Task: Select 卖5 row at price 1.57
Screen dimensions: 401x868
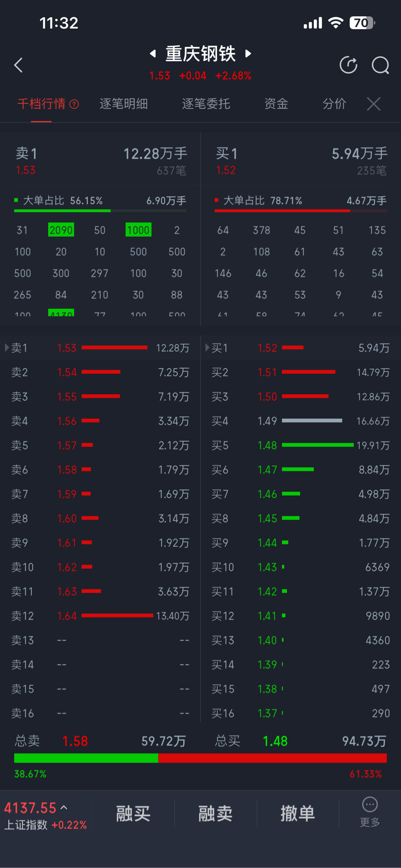Action: 100,445
